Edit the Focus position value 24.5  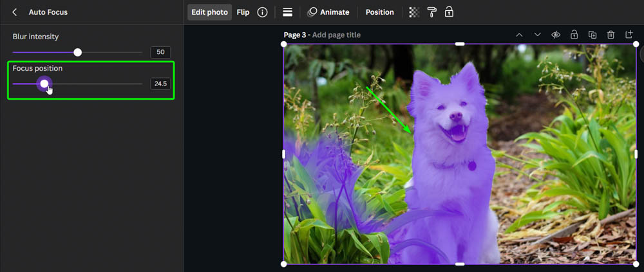click(x=160, y=84)
